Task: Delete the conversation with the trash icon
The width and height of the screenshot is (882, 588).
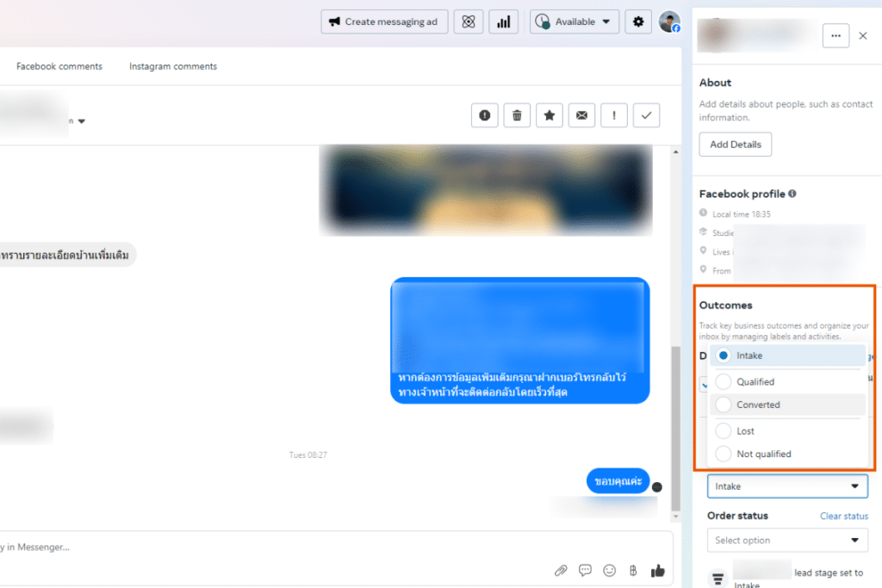Action: point(517,115)
